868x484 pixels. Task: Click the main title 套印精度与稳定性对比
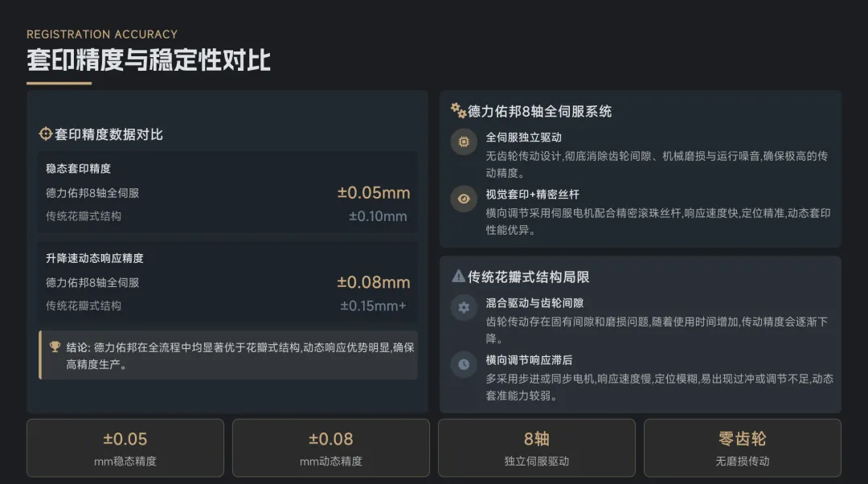click(149, 60)
